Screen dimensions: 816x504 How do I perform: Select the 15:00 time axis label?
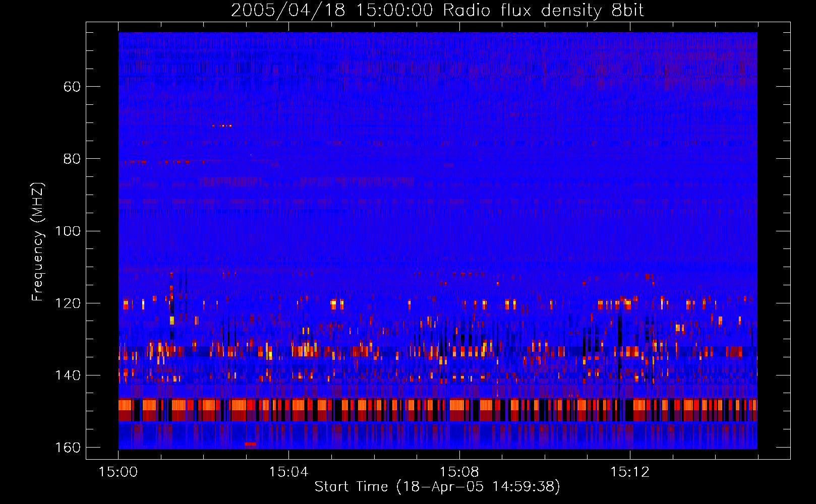tap(118, 472)
